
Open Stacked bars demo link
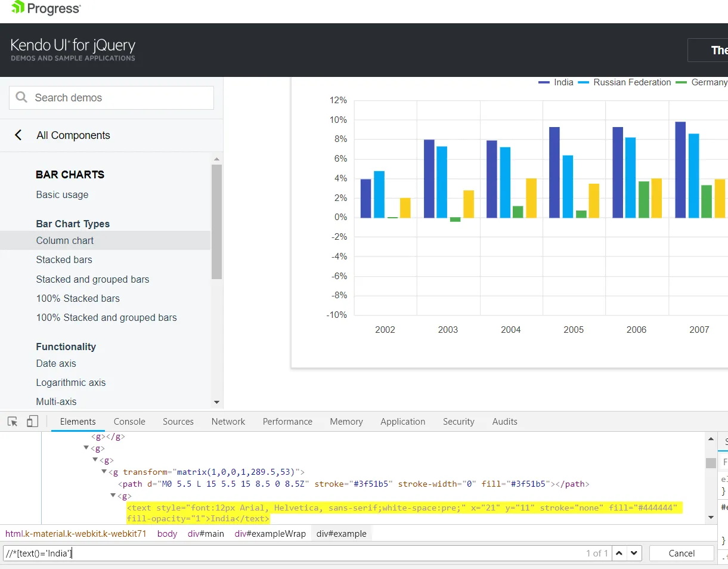[x=64, y=260]
